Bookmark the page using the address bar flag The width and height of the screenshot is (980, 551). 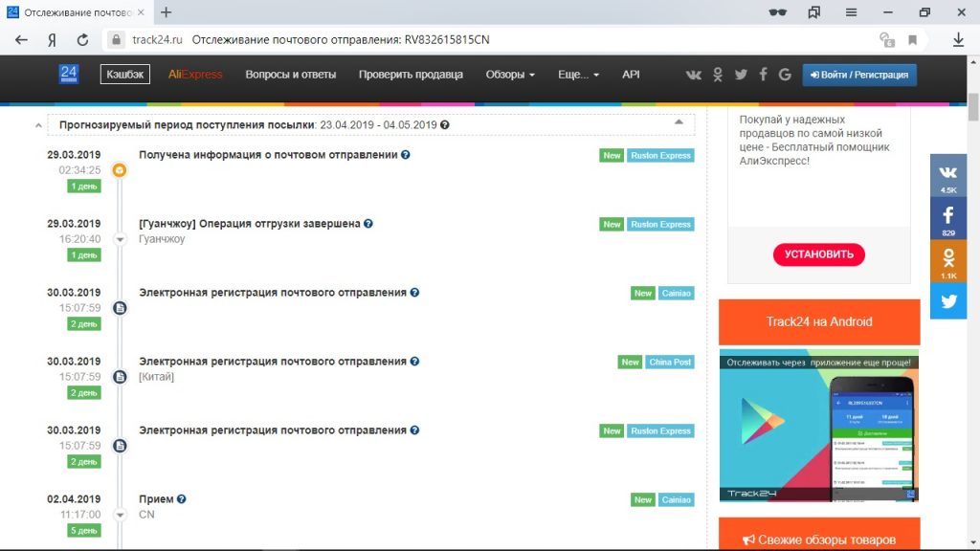tap(912, 40)
